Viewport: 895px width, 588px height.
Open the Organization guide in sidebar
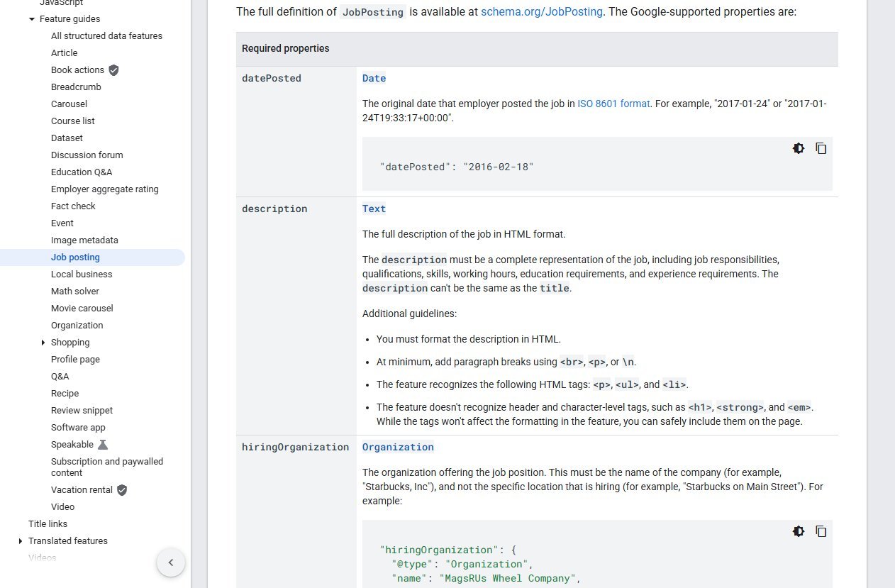pos(77,326)
